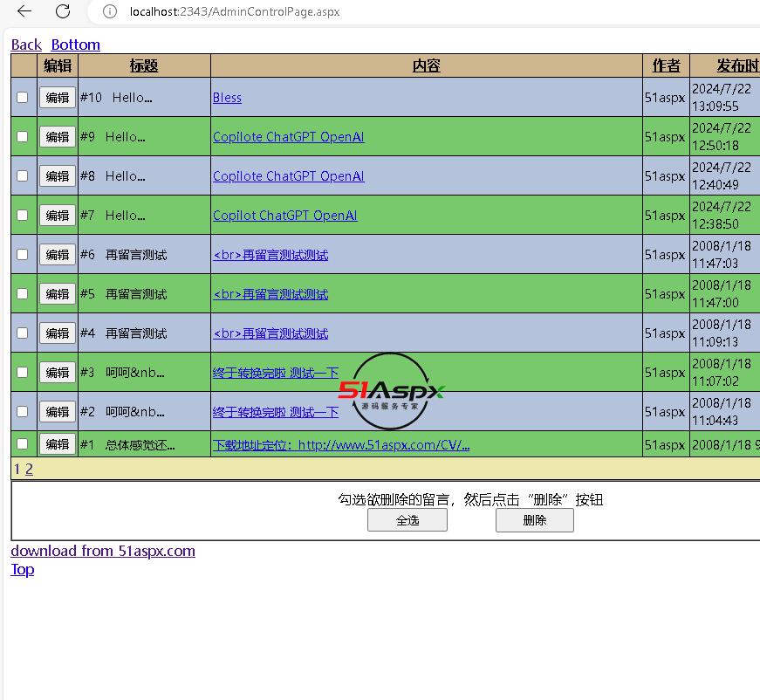Click 编辑 button for message #8
The width and height of the screenshot is (760, 700).
[x=58, y=176]
